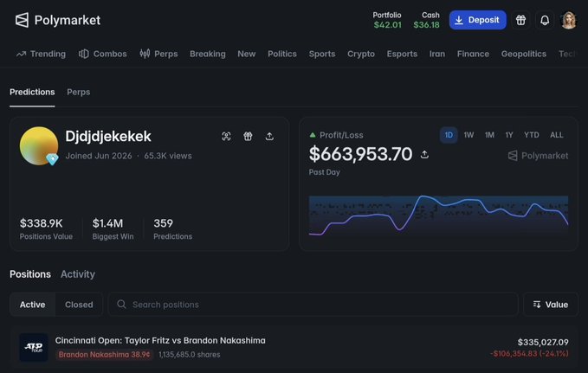Click the $338.9K Positions Value stat
Viewport: 588px width, 373px height.
point(46,228)
